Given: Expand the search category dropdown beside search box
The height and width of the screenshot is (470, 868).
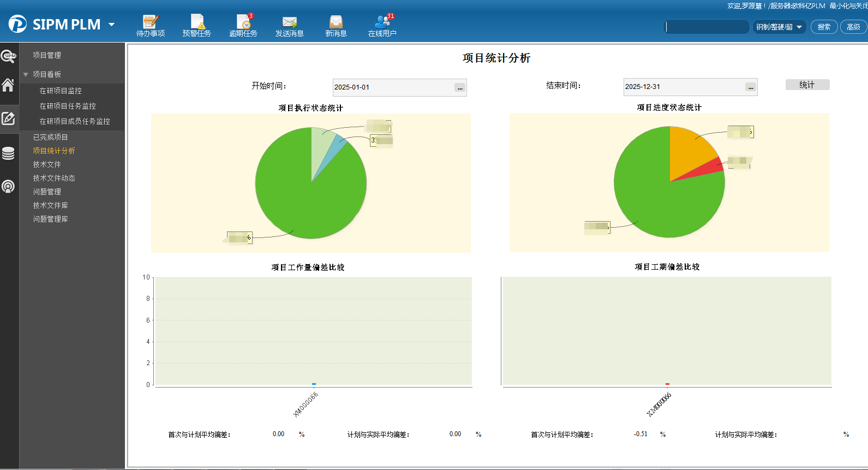Looking at the screenshot, I should [779, 27].
